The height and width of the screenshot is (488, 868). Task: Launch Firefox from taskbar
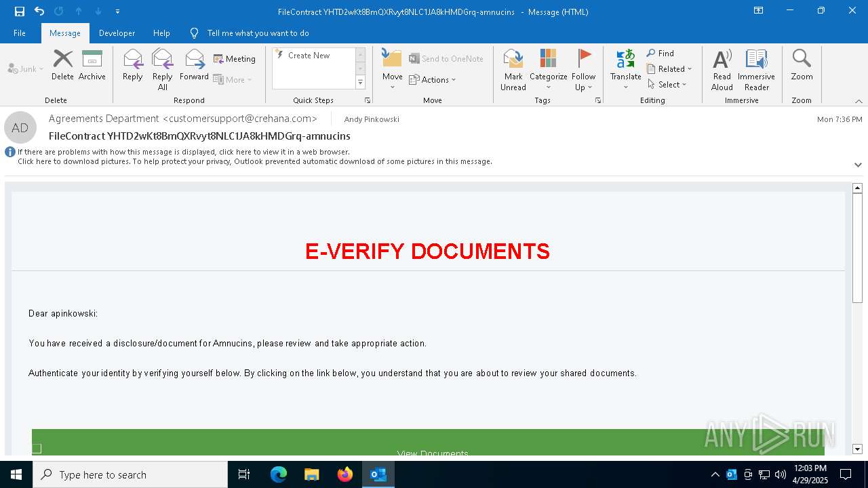pos(345,474)
